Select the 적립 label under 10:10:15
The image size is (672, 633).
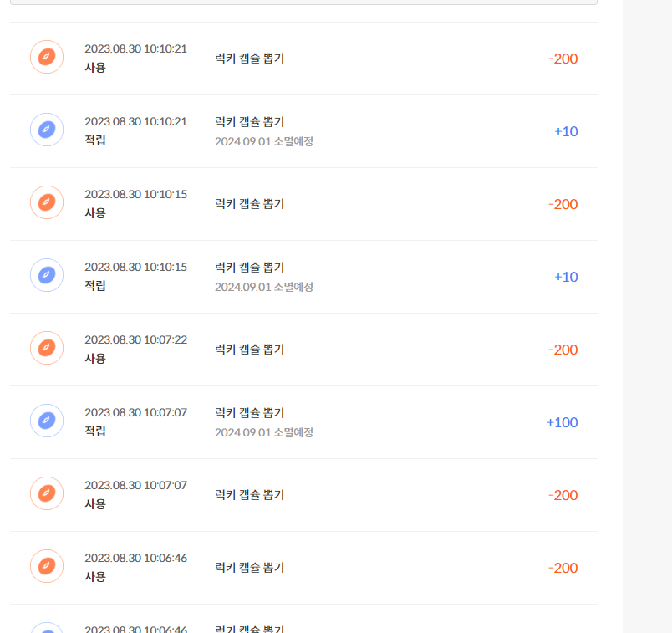pyautogui.click(x=95, y=286)
